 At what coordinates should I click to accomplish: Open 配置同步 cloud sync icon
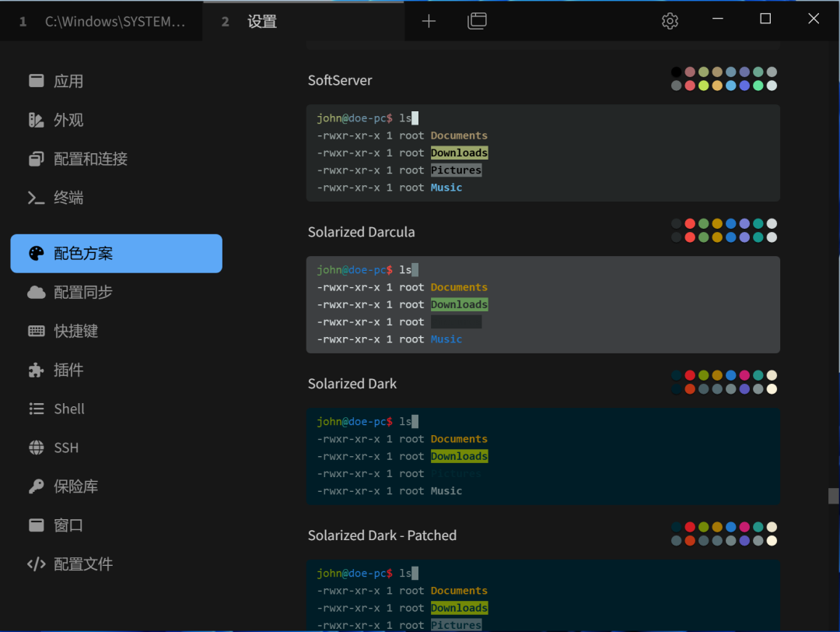pyautogui.click(x=37, y=292)
